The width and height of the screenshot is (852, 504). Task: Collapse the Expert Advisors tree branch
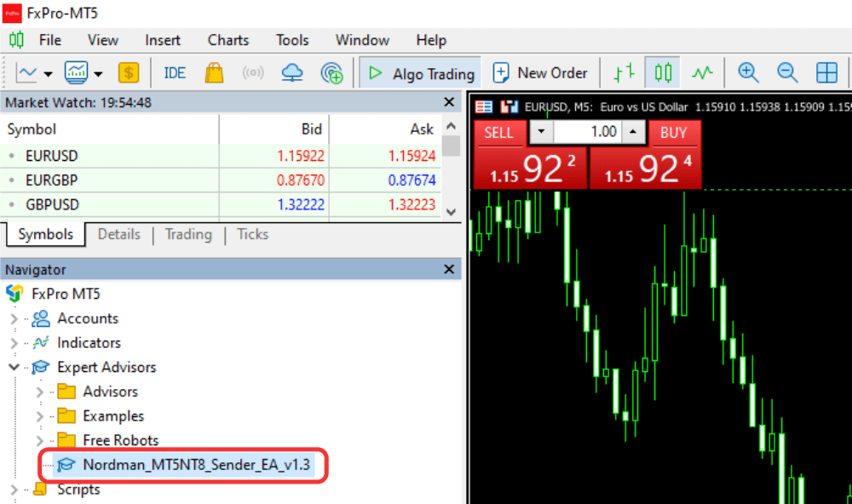[14, 367]
